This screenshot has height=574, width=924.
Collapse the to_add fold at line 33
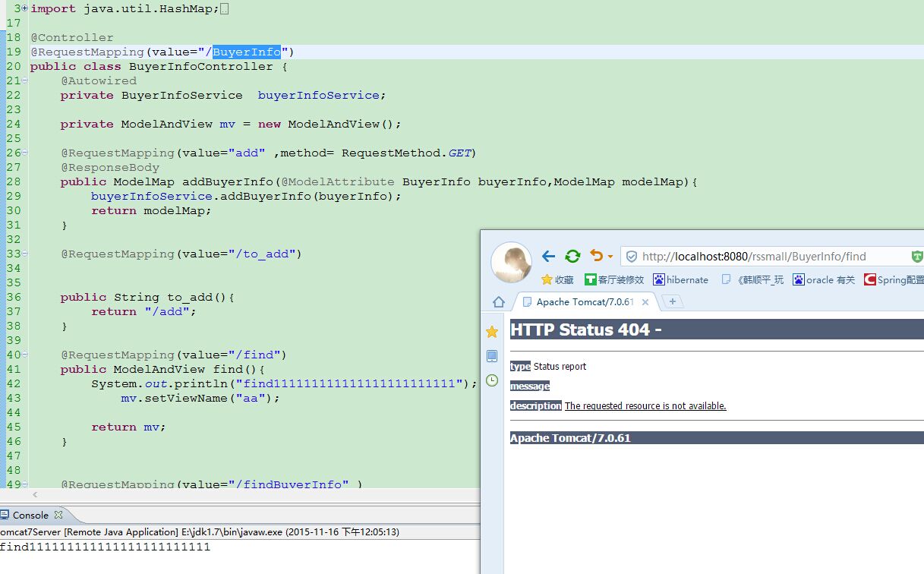(x=25, y=254)
